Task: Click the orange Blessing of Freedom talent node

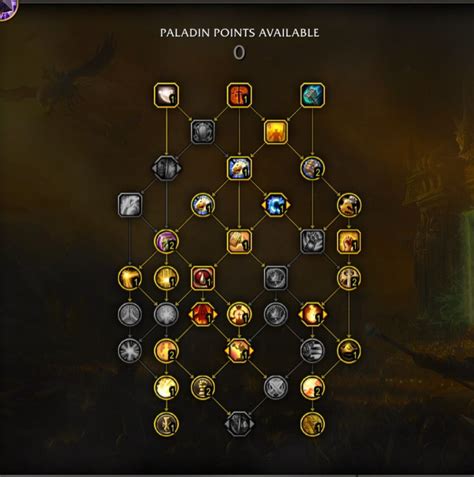Action: tap(239, 95)
